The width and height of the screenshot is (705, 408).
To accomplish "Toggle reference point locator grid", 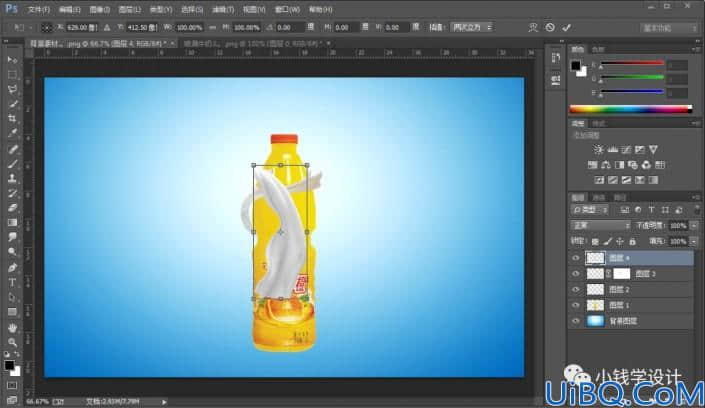I will (x=46, y=27).
